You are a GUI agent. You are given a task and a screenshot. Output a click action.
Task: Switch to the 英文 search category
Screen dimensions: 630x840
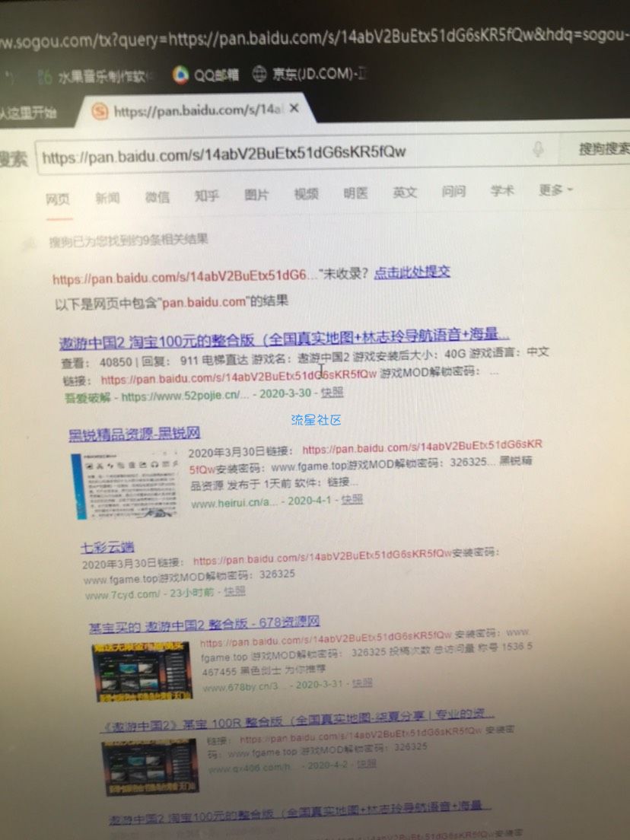point(405,192)
